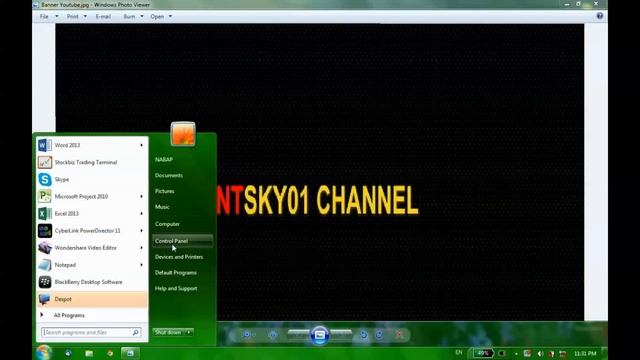Click the Windows Start orb
Screen dimensions: 640x360
pos(43,353)
